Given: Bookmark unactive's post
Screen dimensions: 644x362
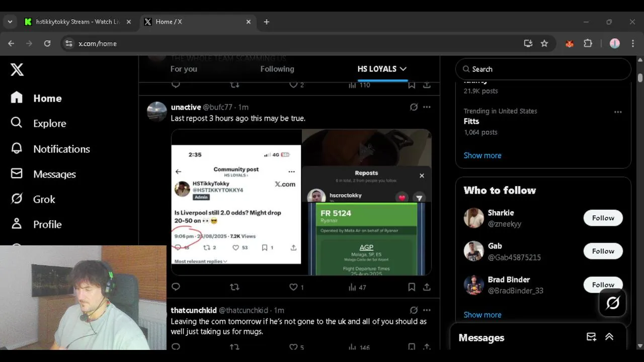Looking at the screenshot, I should (412, 287).
